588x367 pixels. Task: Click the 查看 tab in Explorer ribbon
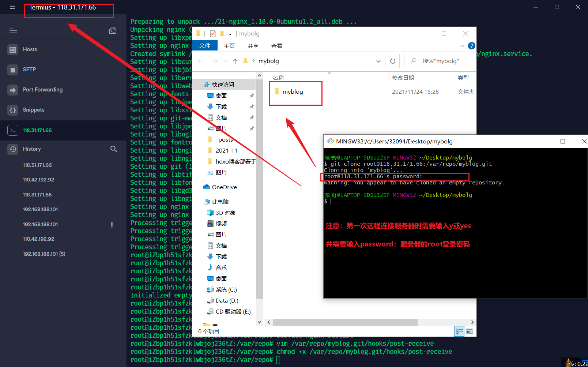coord(277,46)
